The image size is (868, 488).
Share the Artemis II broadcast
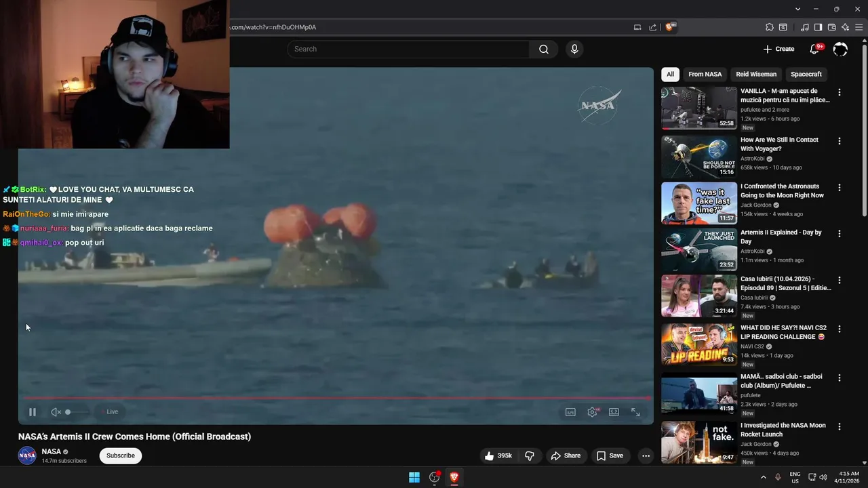click(x=566, y=455)
